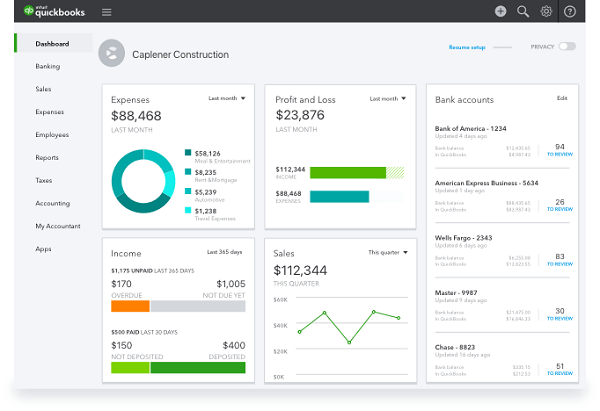
Task: Click the teal Expenses bar in Profit and Loss
Action: coord(339,196)
